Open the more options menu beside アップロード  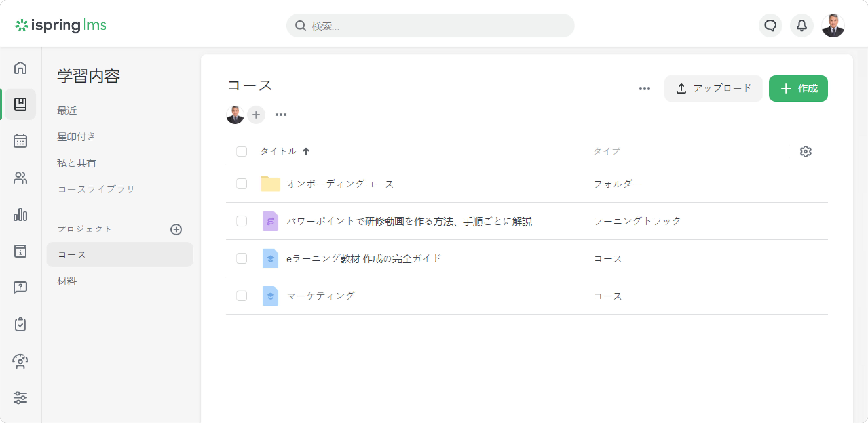(644, 89)
